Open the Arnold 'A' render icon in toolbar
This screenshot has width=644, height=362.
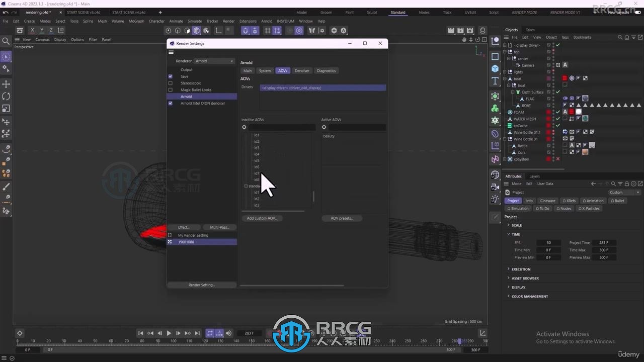click(343, 31)
